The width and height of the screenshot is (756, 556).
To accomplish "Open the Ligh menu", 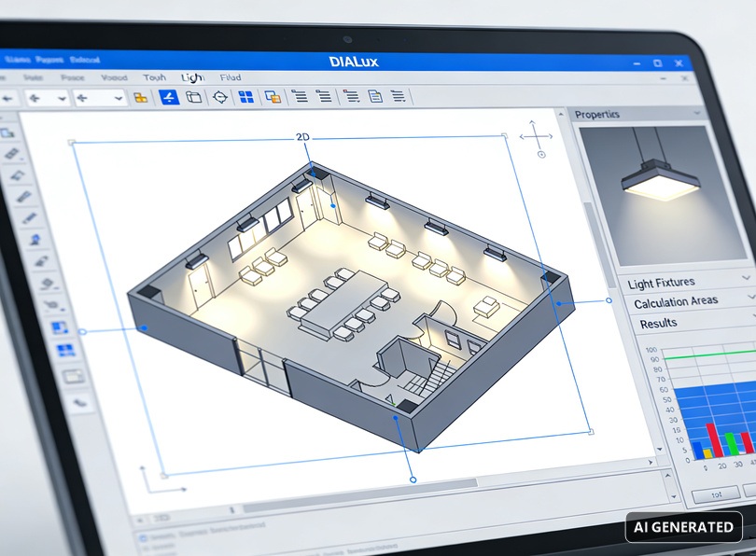I will [192, 77].
